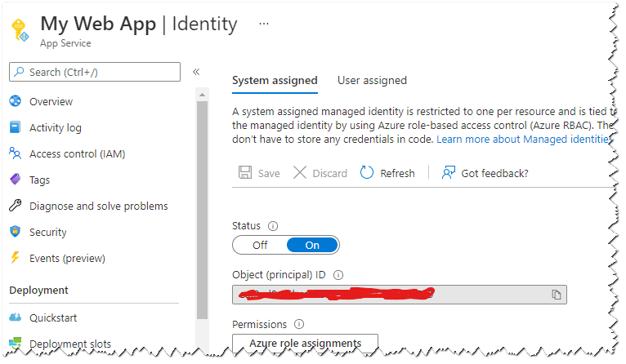Click the key identity icon in header

20,30
